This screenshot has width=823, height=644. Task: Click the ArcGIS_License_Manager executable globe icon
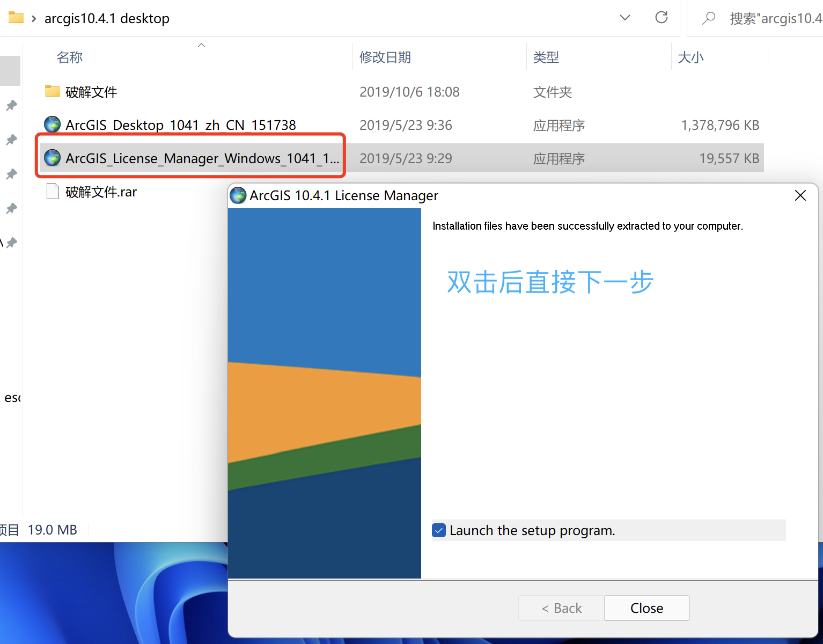point(52,158)
